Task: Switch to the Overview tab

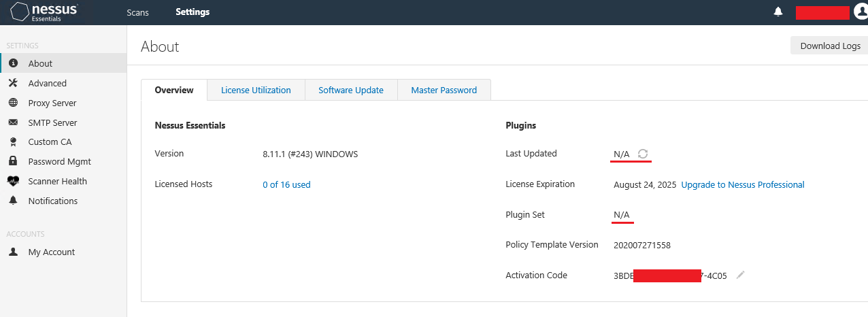Action: click(x=174, y=90)
